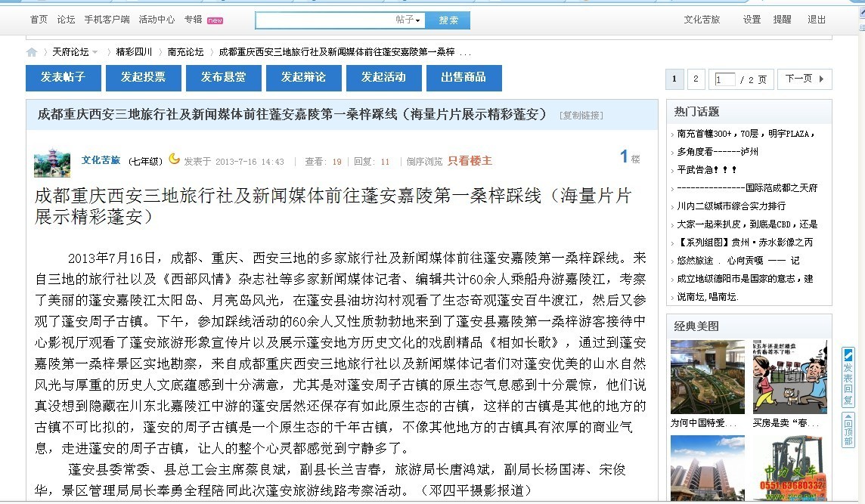Go to page 2 of the thread
This screenshot has width=865, height=504.
(x=696, y=79)
